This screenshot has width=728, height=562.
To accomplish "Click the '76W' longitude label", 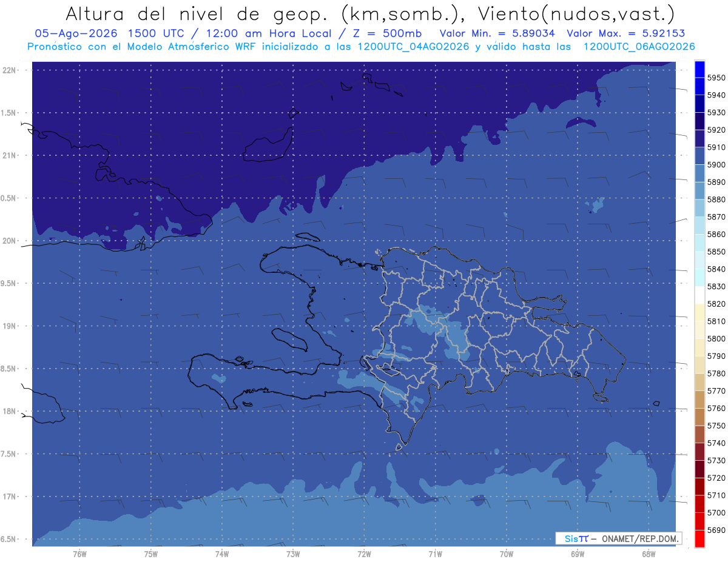I will [x=79, y=554].
